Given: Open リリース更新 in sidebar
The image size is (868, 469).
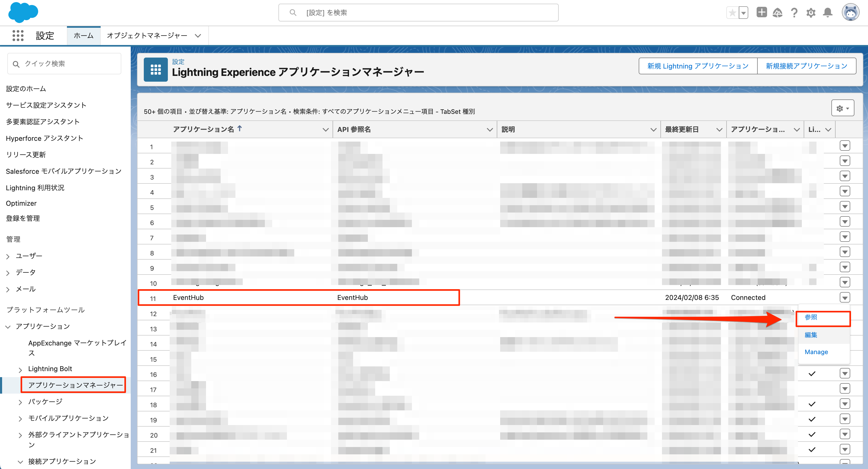Looking at the screenshot, I should coord(26,155).
